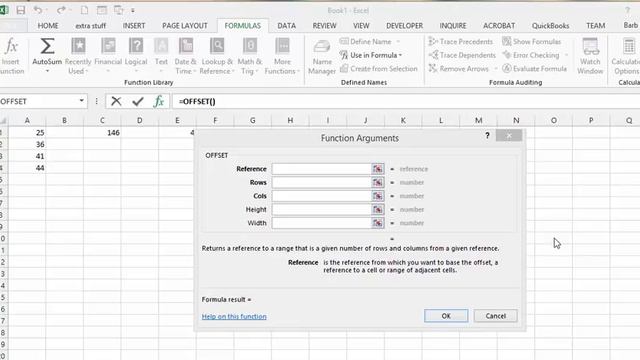Switch to the INSERT tab
640x360 pixels.
134,26
